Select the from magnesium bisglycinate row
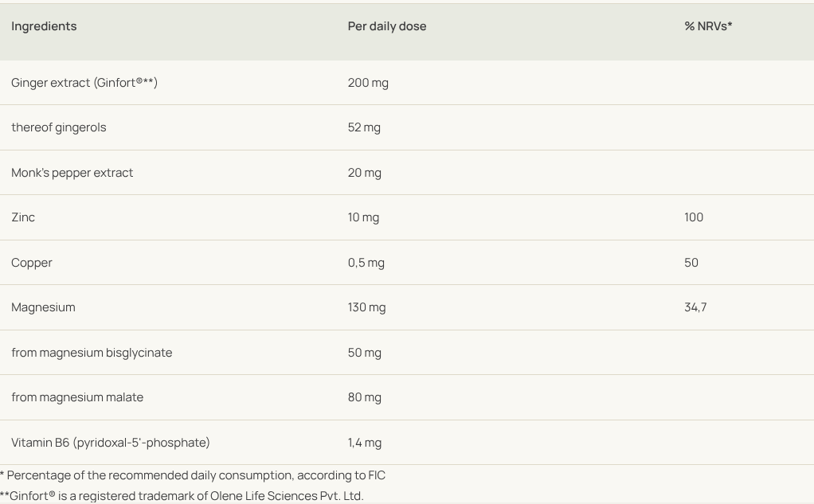Screen dimensions: 814x504 click(x=92, y=353)
